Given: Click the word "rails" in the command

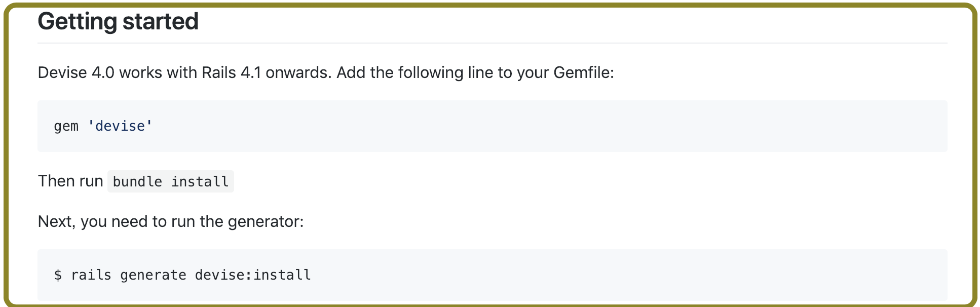Looking at the screenshot, I should click(x=91, y=275).
